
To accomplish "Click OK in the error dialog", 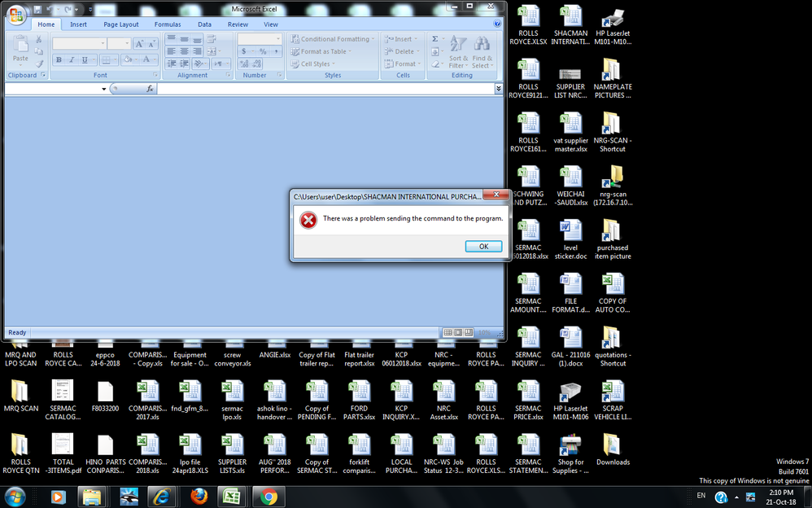I will point(483,246).
